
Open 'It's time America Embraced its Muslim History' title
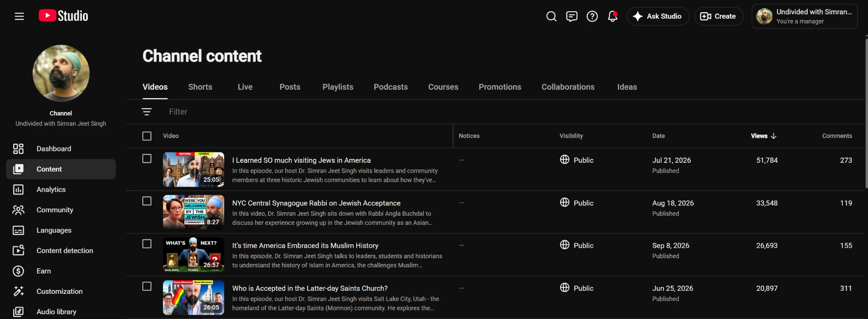tap(305, 246)
